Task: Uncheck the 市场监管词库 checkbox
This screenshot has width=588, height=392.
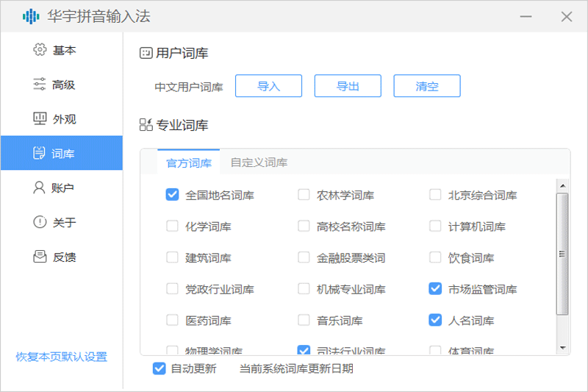Action: pyautogui.click(x=435, y=289)
